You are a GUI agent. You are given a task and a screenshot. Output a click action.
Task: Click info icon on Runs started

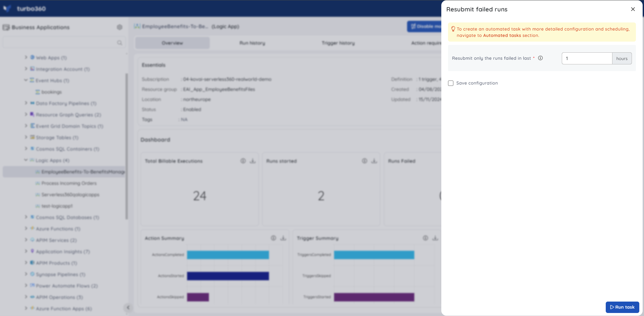(x=364, y=161)
